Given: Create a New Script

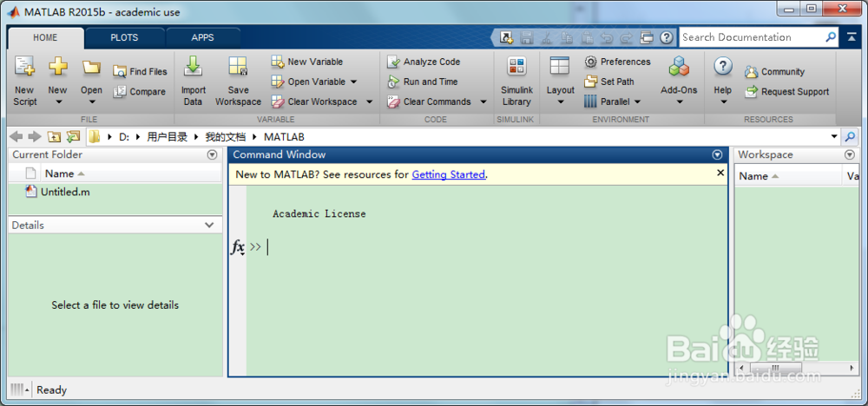Looking at the screenshot, I should click(x=25, y=82).
